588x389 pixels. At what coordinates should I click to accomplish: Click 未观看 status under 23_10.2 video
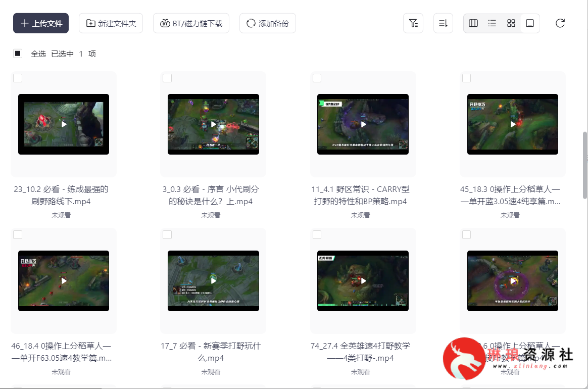coord(61,215)
